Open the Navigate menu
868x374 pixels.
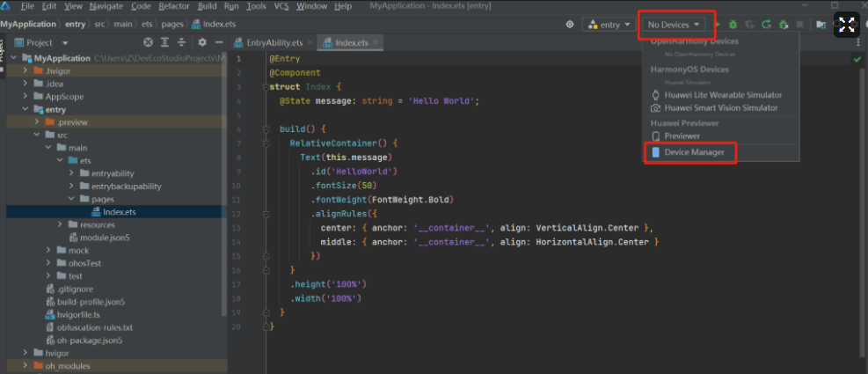pyautogui.click(x=108, y=7)
